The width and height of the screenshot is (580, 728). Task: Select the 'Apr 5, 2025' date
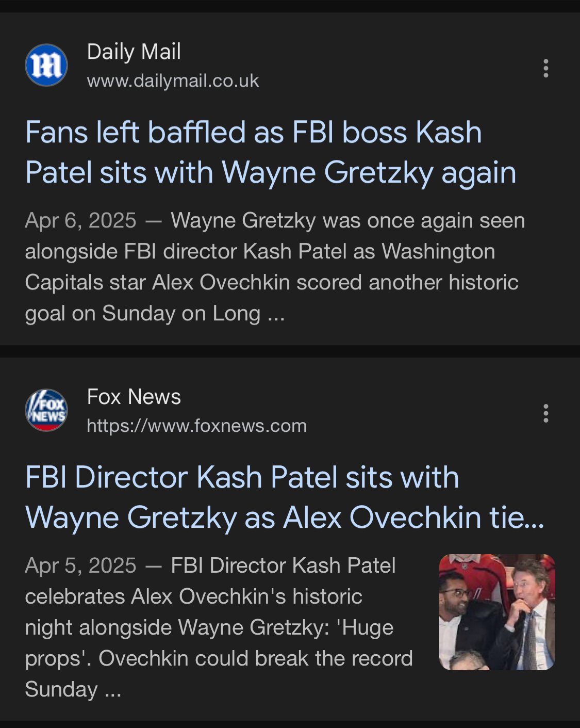(x=80, y=566)
